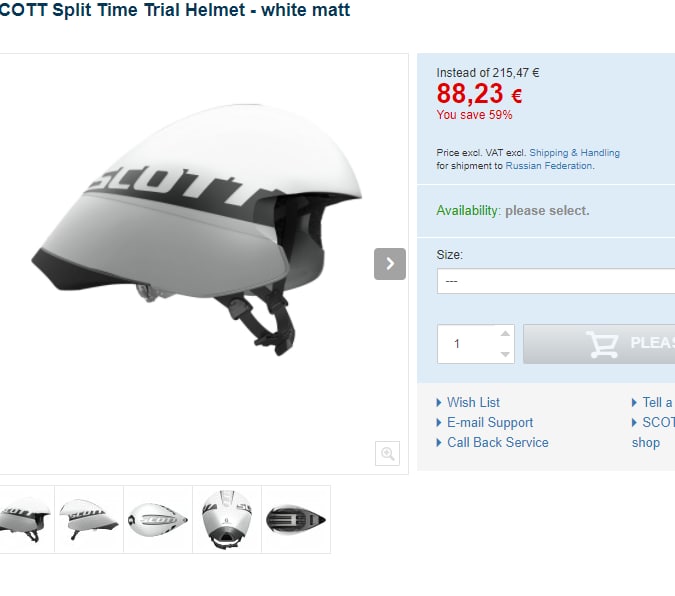This screenshot has width=675, height=596.
Task: Request the Call Back Service
Action: (x=498, y=442)
